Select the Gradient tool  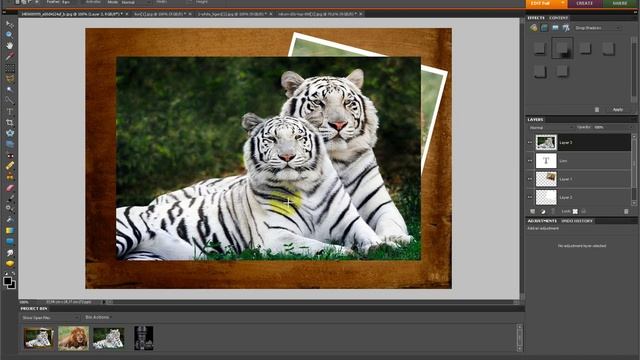click(x=9, y=231)
